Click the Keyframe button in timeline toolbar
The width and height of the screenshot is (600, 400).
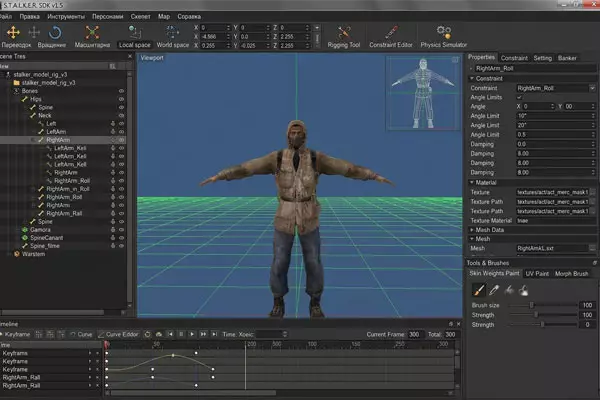click(16, 334)
